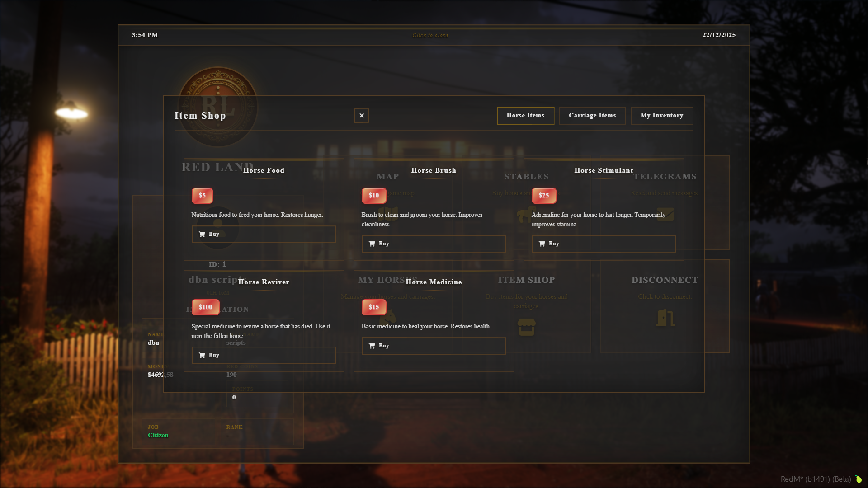This screenshot has width=868, height=488.
Task: Click the 'Brush to clean and groom' description
Action: click(x=422, y=220)
